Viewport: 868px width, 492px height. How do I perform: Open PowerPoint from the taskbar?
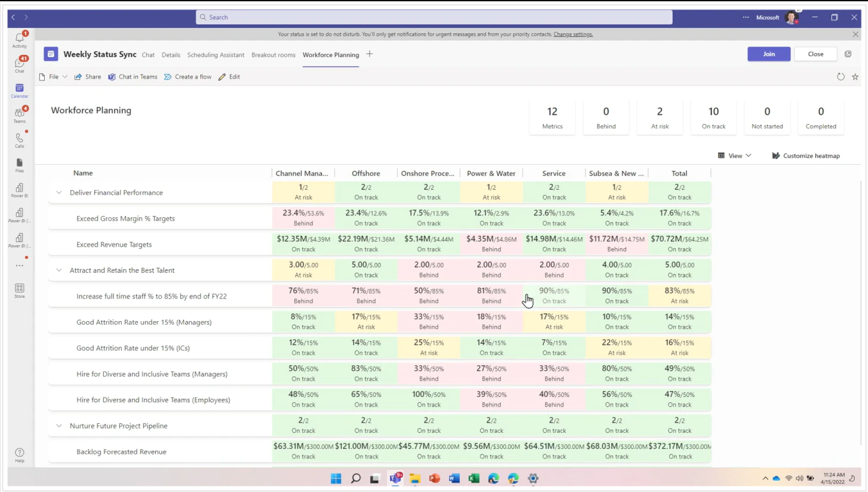(x=434, y=478)
